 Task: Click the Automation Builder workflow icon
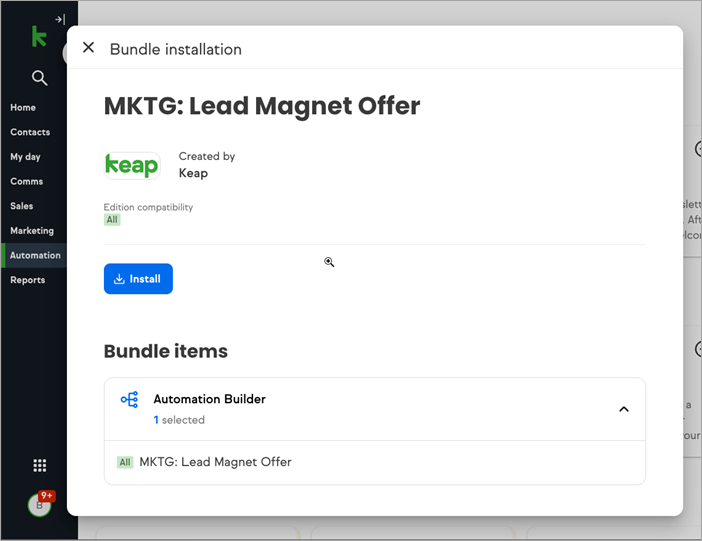click(x=129, y=400)
